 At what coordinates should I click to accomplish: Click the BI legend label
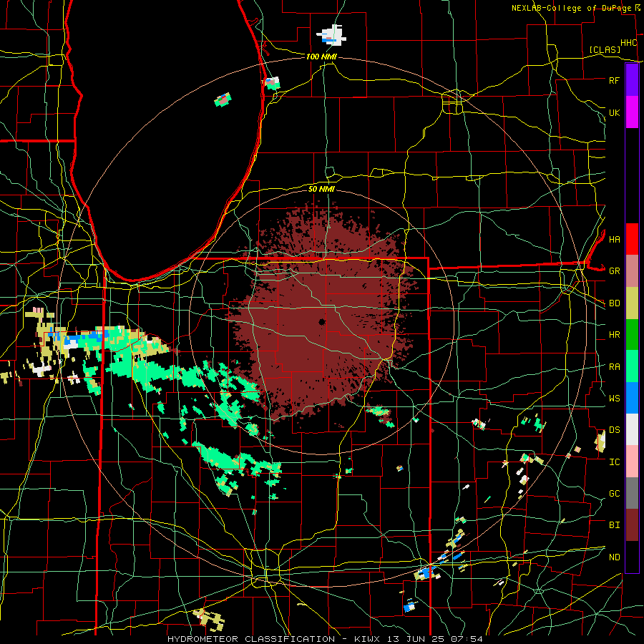614,525
